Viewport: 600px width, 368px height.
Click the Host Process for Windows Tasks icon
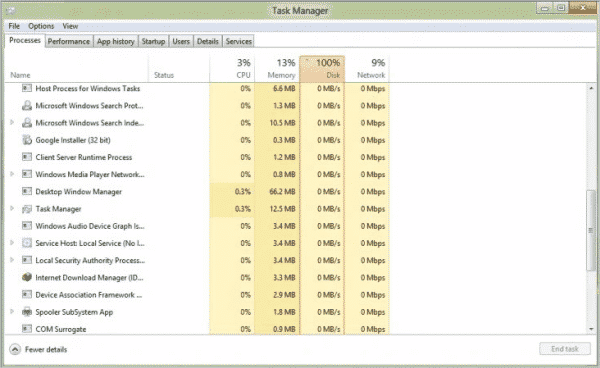pos(27,88)
